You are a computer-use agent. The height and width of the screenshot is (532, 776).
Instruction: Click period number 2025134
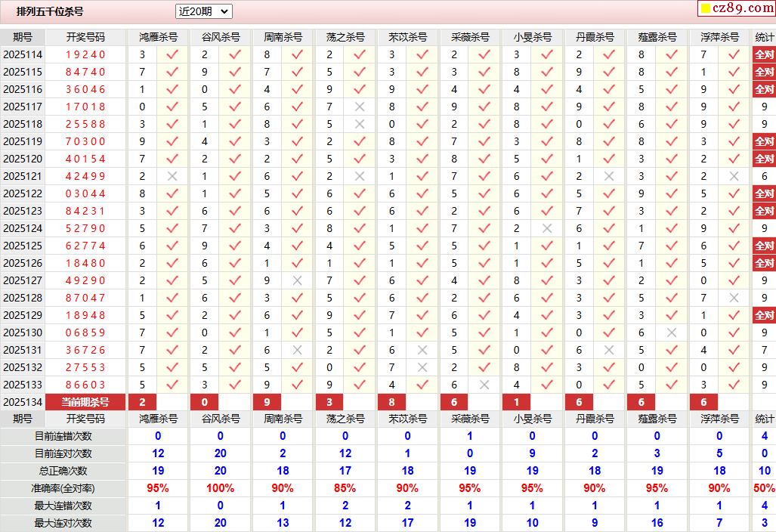[x=23, y=402]
